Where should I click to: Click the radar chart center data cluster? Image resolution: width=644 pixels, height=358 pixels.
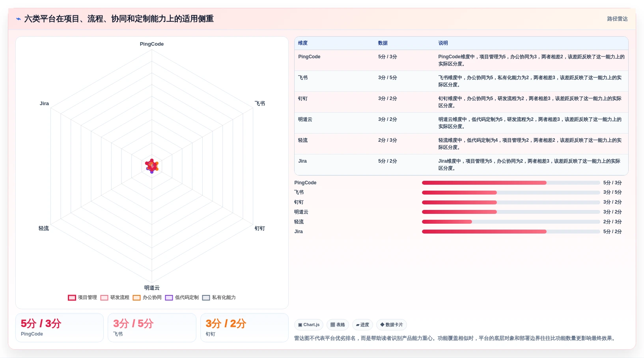coord(152,166)
